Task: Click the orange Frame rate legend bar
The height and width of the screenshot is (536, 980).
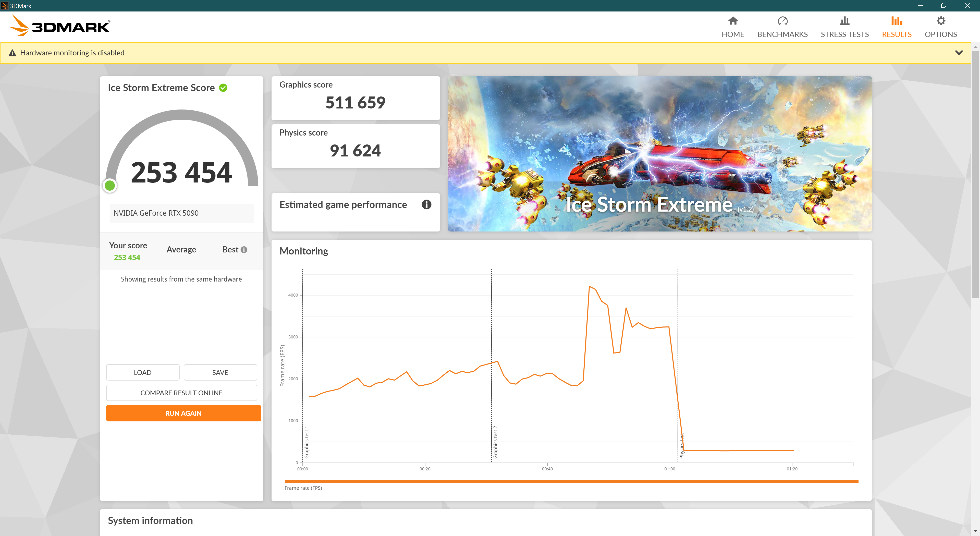Action: [x=571, y=481]
